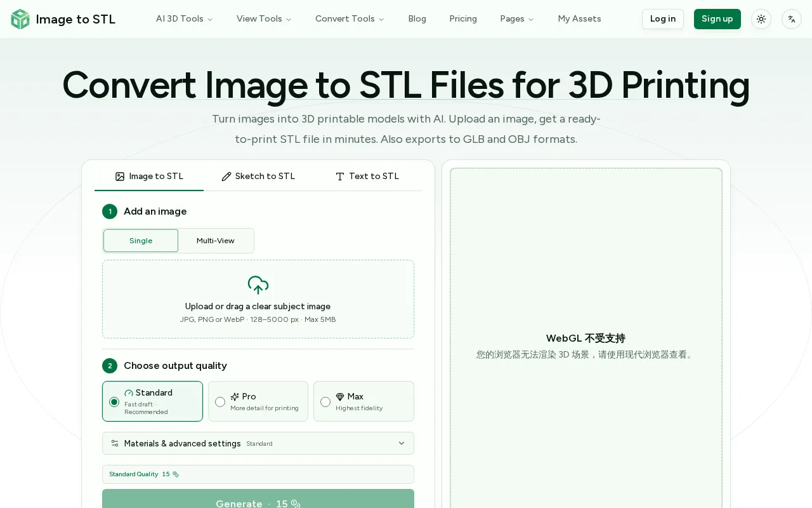Click the T icon on Text to STL tab
This screenshot has height=508, width=812.
[x=340, y=177]
